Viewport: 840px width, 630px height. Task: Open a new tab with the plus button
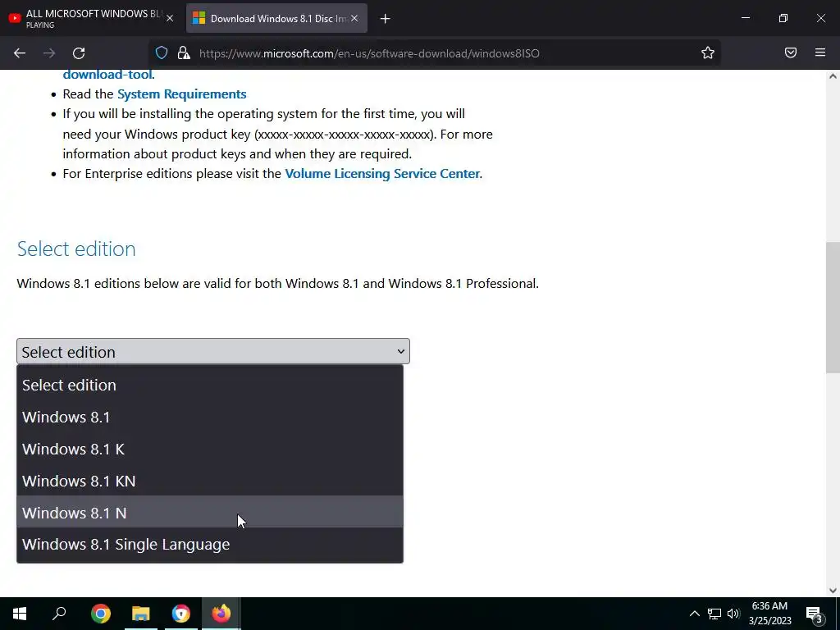[386, 19]
